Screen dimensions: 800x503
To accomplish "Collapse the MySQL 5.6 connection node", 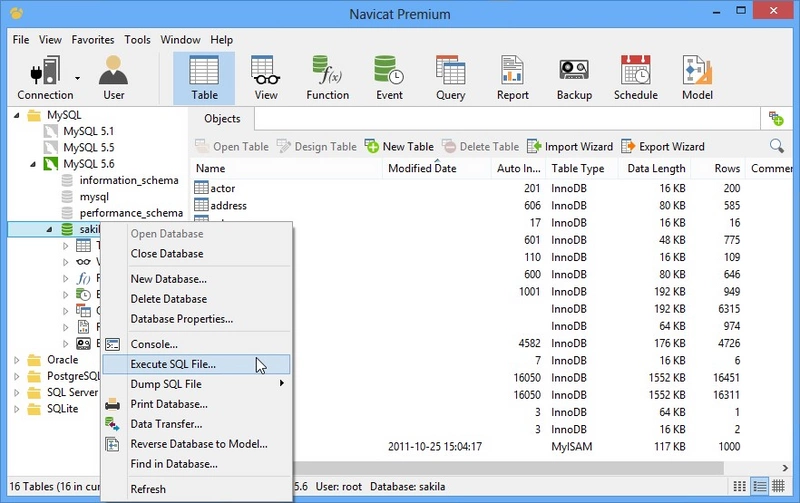I will 33,164.
